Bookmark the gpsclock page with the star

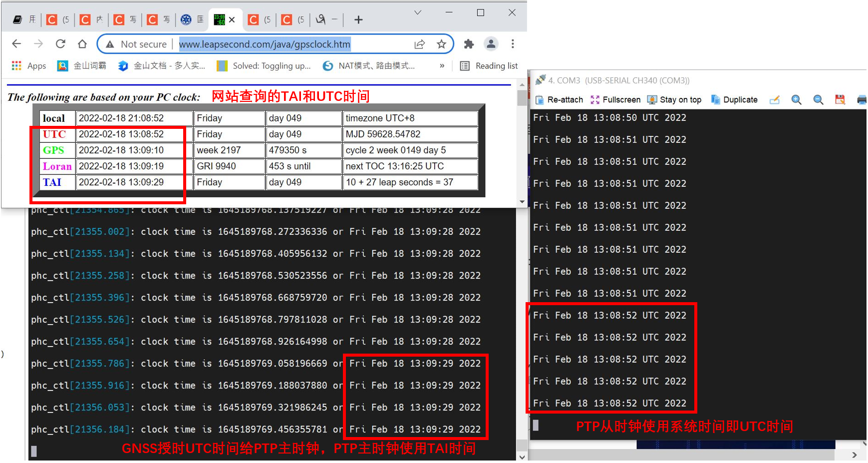[x=441, y=44]
